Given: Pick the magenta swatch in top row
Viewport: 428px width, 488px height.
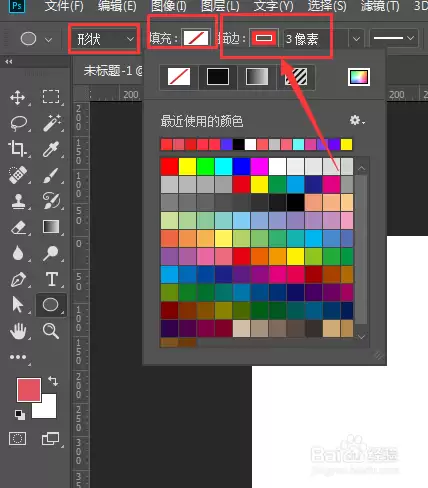Looking at the screenshot, I should point(259,166).
